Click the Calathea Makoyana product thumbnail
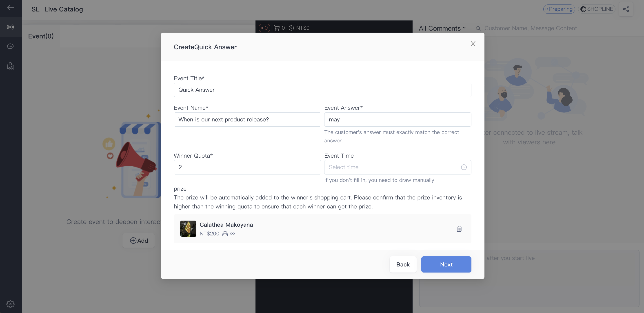 tap(188, 229)
